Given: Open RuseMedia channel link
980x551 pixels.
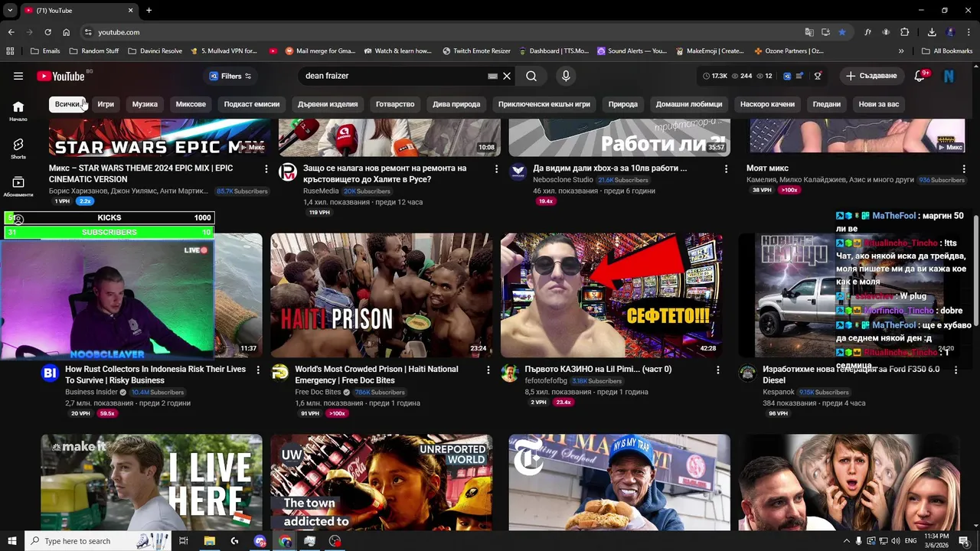Looking at the screenshot, I should point(321,191).
